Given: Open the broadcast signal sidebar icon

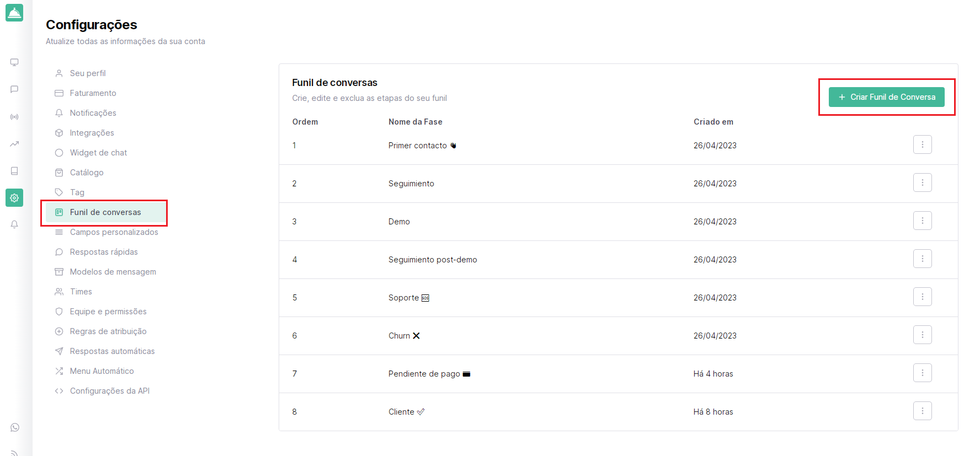Looking at the screenshot, I should [x=14, y=117].
